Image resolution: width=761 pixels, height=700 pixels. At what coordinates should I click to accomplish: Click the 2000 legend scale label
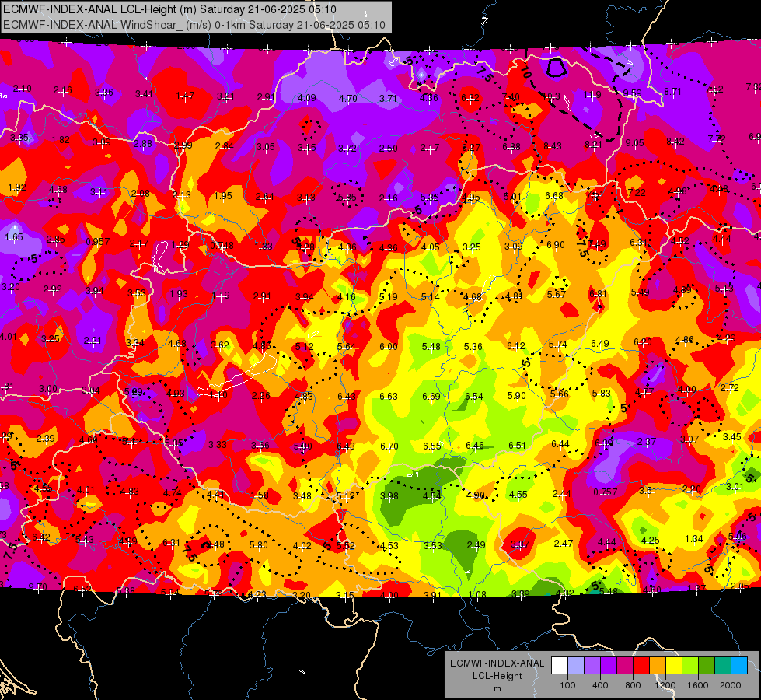(x=731, y=685)
